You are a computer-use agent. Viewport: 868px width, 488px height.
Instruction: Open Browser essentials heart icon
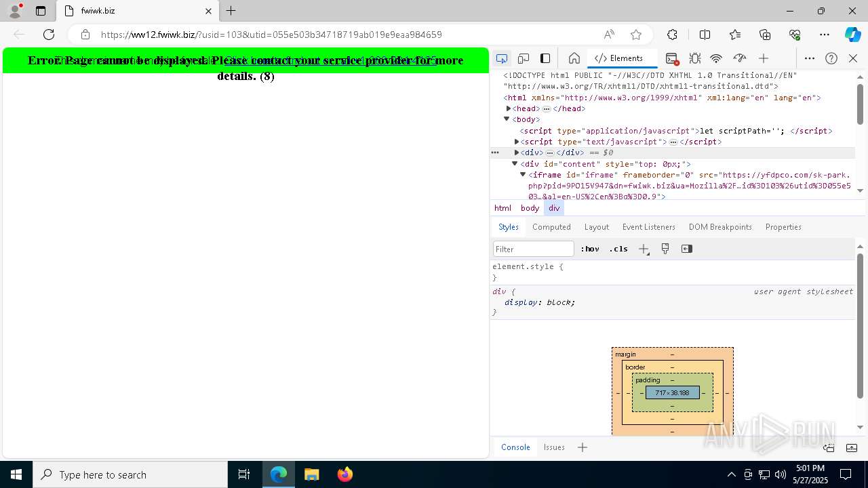795,35
